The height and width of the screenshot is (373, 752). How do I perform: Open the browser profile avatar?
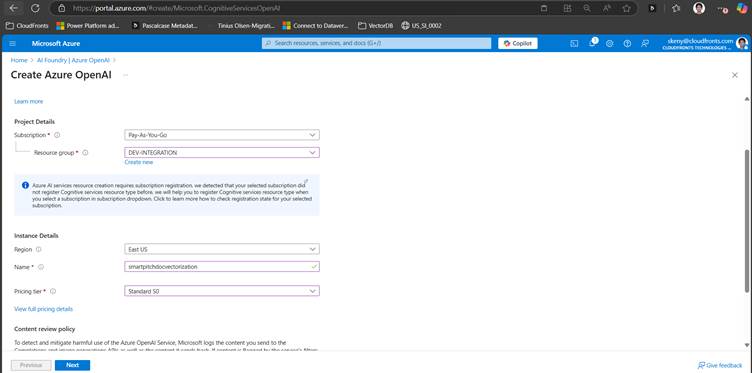699,8
